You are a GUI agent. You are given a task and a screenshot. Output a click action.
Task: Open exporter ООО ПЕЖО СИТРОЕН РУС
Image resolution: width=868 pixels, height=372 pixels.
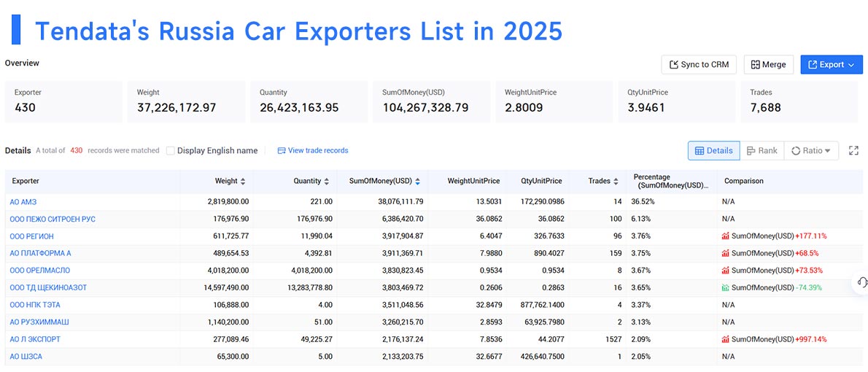53,220
